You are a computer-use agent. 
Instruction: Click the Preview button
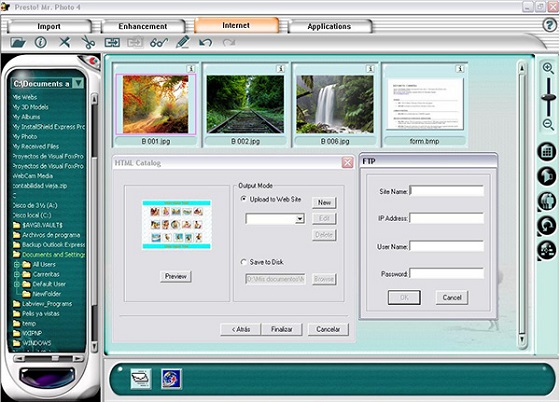tap(176, 276)
